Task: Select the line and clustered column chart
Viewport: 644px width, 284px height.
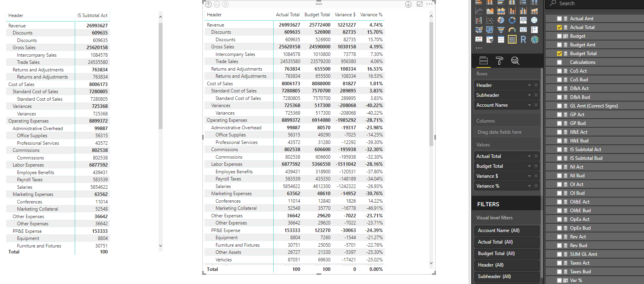Action: (523, 11)
